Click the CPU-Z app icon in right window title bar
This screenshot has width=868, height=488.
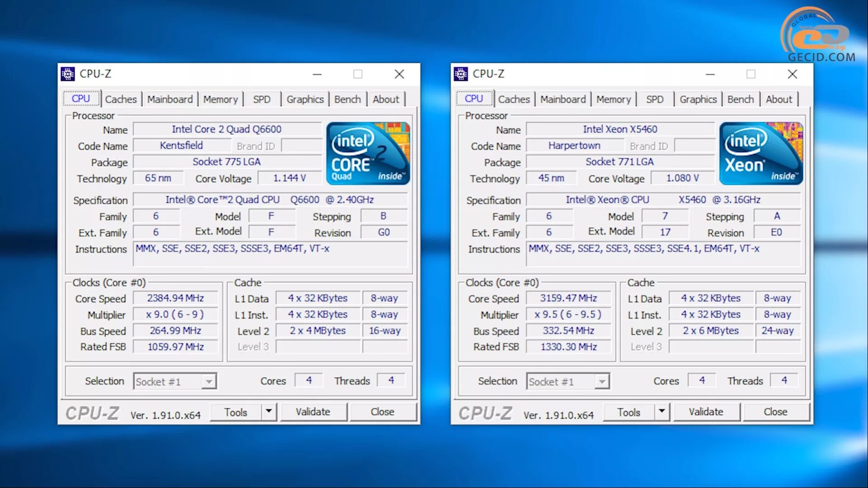[x=461, y=74]
